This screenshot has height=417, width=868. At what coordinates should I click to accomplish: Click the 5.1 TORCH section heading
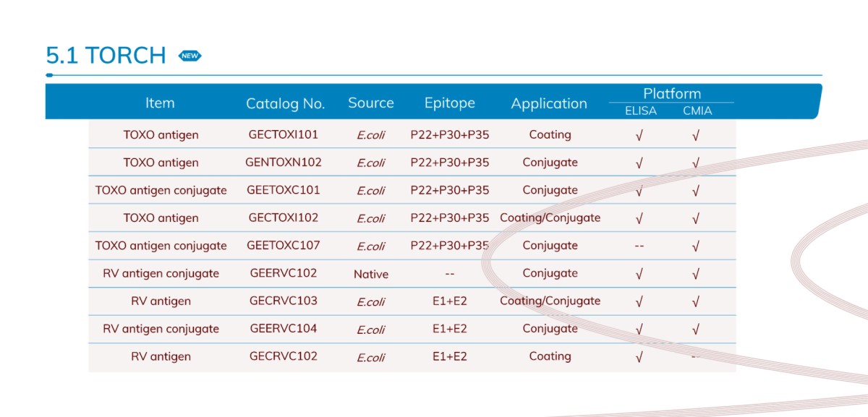pyautogui.click(x=106, y=56)
